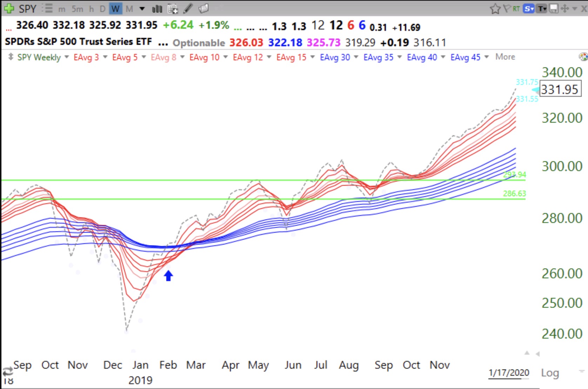Click the four-arrow move window icon
588x389 pixels.
click(564, 8)
